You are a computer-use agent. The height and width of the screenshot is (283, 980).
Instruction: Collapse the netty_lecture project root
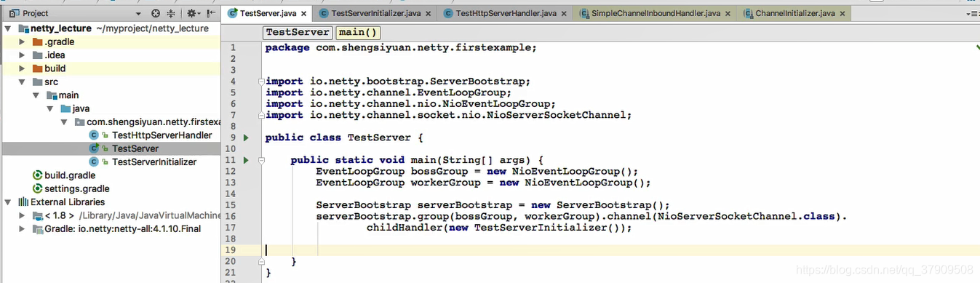click(x=8, y=28)
